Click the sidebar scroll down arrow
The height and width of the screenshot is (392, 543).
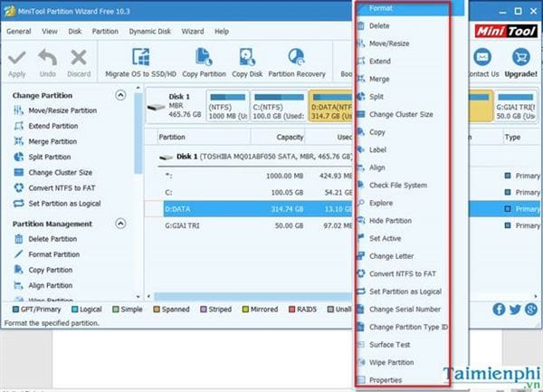tap(138, 297)
